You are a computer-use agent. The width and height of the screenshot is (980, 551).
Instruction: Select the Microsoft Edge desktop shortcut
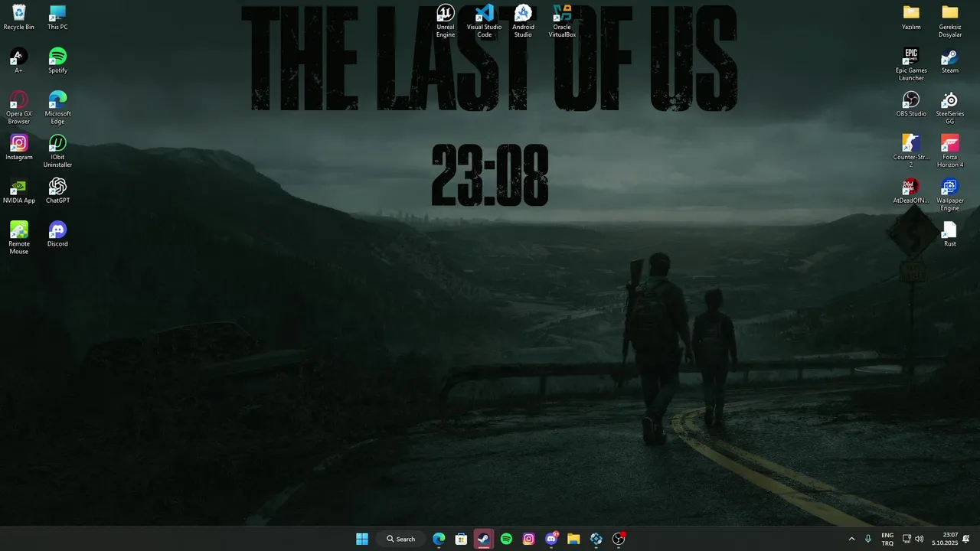(x=57, y=108)
